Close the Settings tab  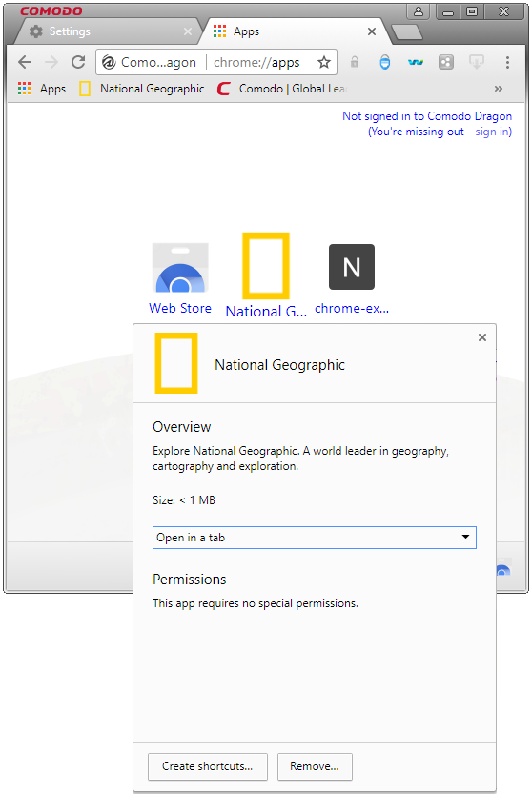pos(188,31)
